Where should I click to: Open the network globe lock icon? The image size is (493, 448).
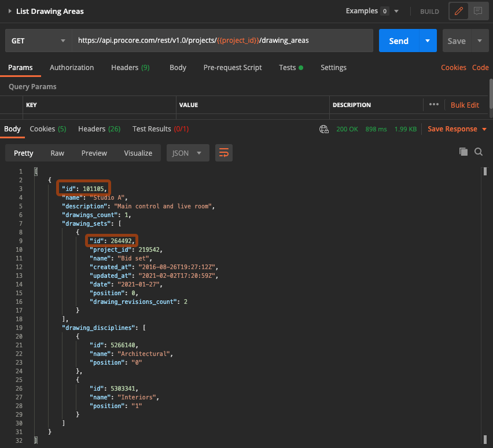[324, 129]
